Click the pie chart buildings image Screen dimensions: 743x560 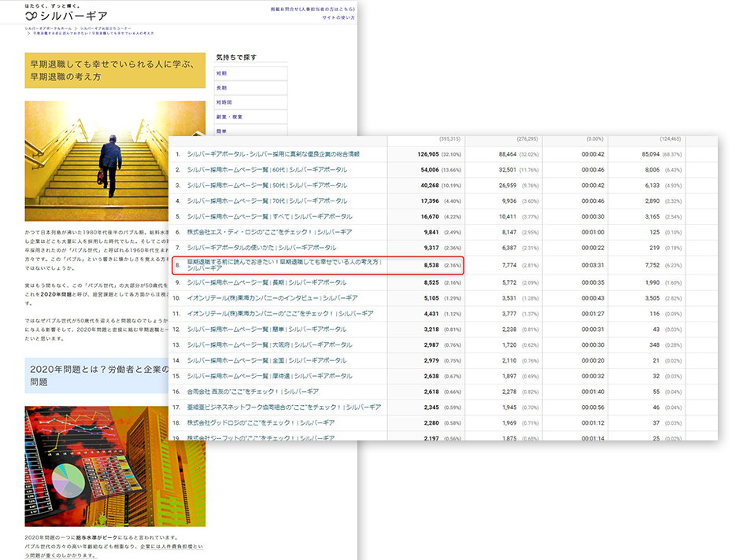tap(94, 466)
